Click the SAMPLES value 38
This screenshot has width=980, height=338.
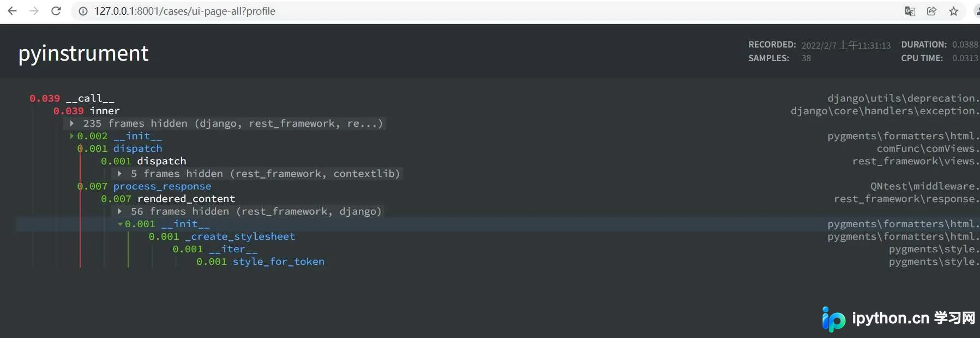[x=806, y=58]
